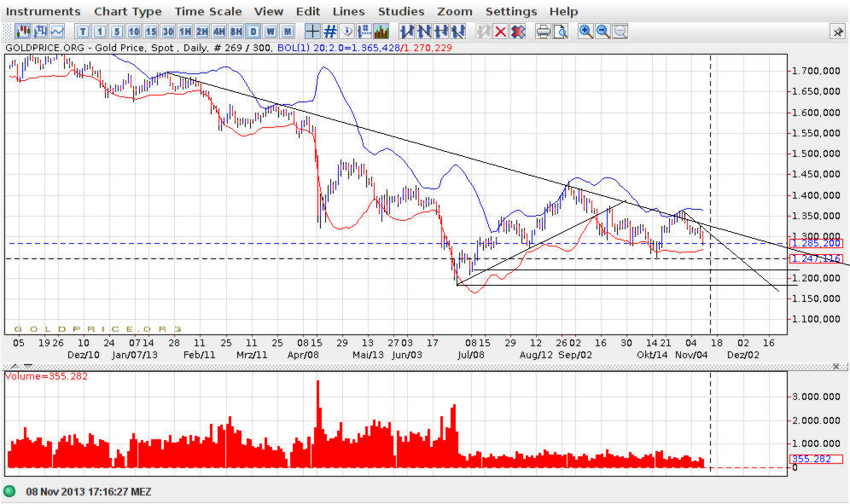Open the Settings menu
The image size is (850, 504).
(511, 11)
